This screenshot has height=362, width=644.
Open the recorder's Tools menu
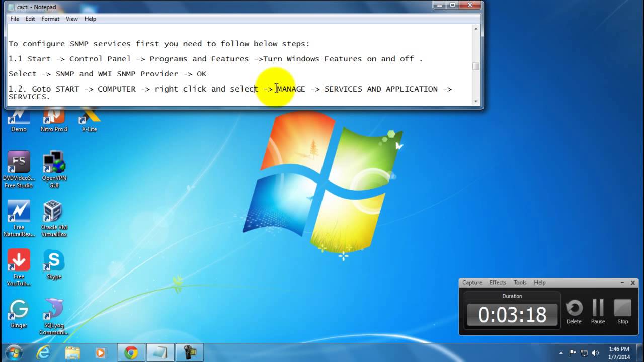[x=520, y=282]
